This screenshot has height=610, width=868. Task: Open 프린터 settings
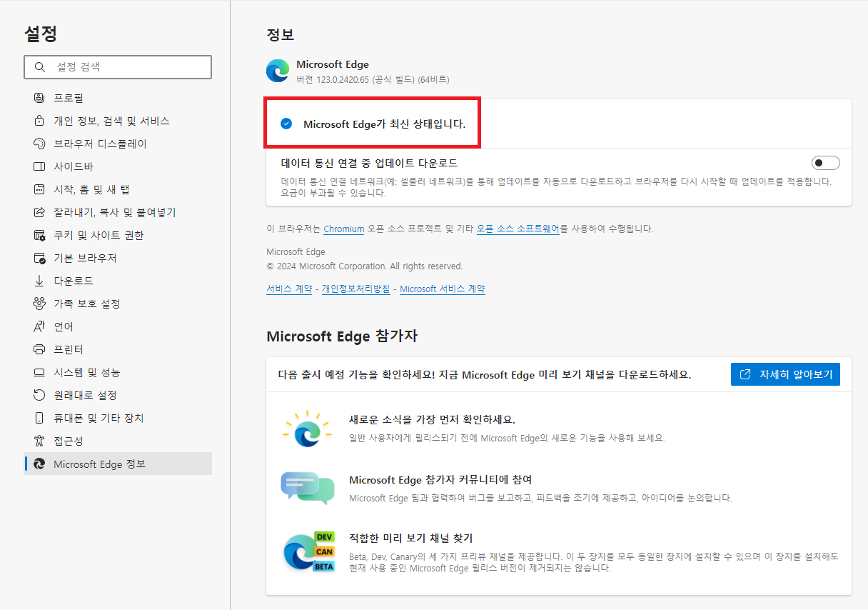[x=118, y=349]
